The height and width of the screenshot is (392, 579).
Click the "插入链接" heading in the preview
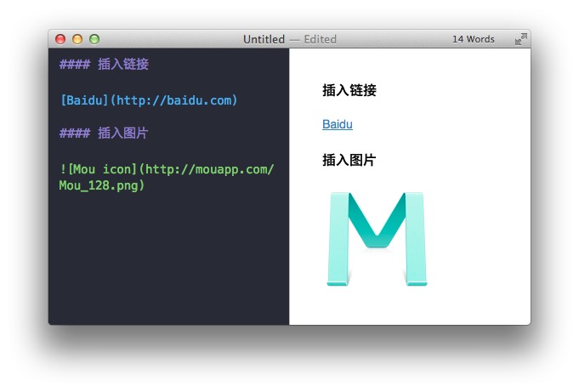pos(349,90)
